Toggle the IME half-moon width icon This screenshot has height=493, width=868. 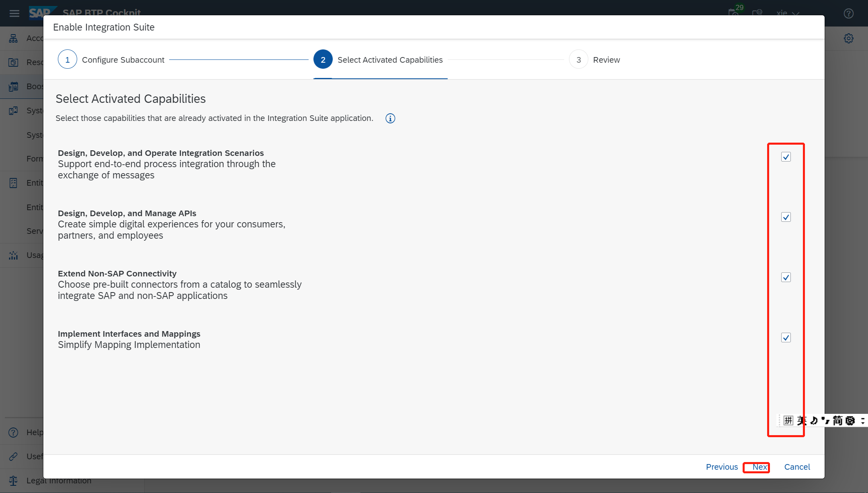(x=814, y=421)
